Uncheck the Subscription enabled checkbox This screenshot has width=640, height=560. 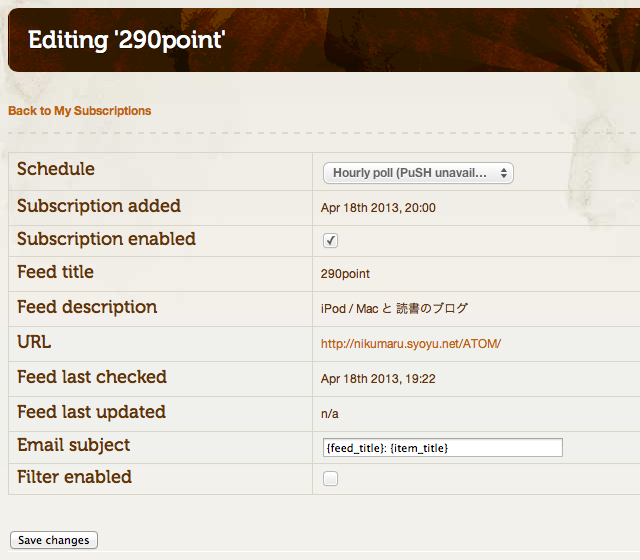(x=330, y=240)
